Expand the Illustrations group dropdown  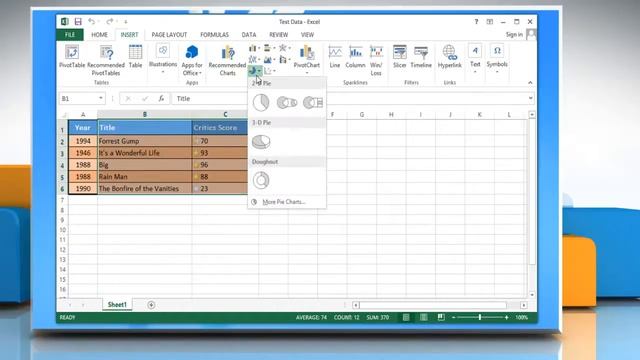click(162, 59)
